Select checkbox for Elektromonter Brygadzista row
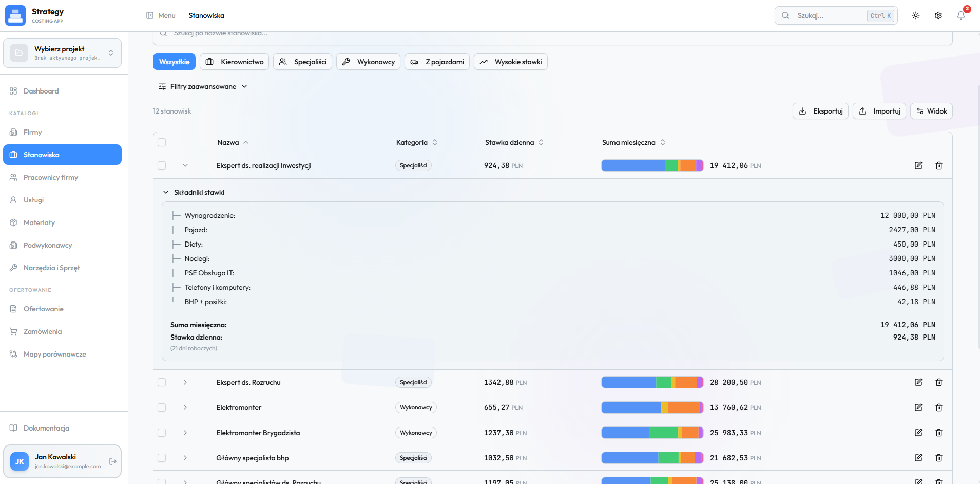The width and height of the screenshot is (980, 484). 162,433
